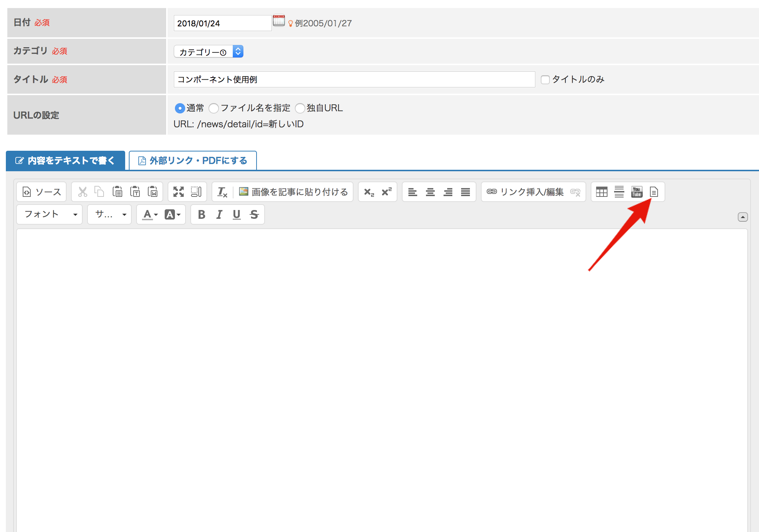Click 画像を記事に貼り付ける button
Image resolution: width=759 pixels, height=532 pixels.
click(x=293, y=192)
